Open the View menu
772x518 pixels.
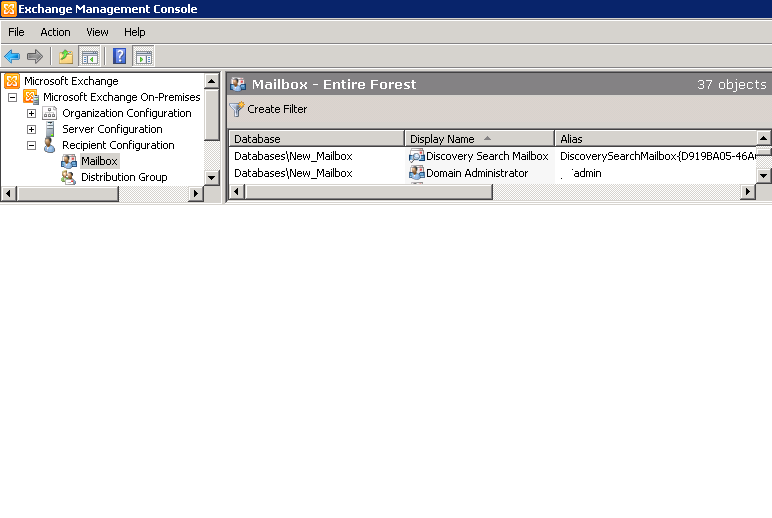click(x=97, y=32)
